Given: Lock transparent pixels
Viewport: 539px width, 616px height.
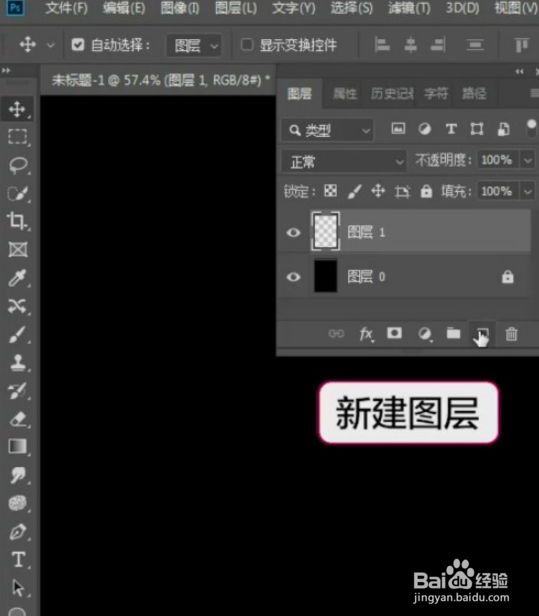Looking at the screenshot, I should (x=330, y=191).
